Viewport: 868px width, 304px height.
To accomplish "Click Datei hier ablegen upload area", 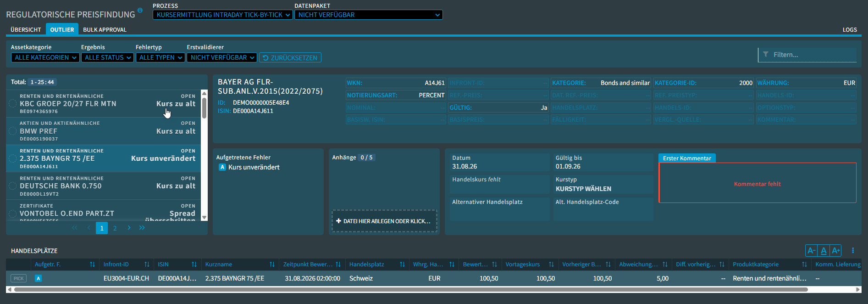I will pos(384,221).
